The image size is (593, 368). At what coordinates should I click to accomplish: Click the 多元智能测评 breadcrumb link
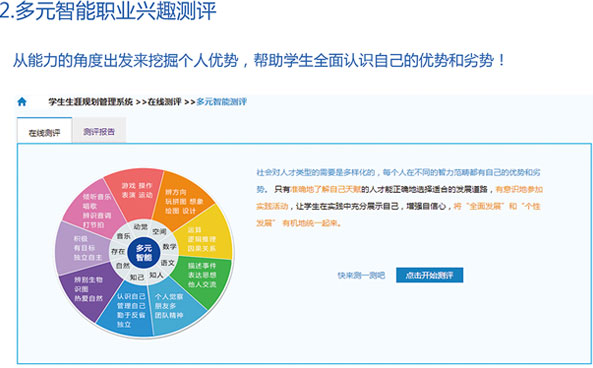pyautogui.click(x=222, y=102)
